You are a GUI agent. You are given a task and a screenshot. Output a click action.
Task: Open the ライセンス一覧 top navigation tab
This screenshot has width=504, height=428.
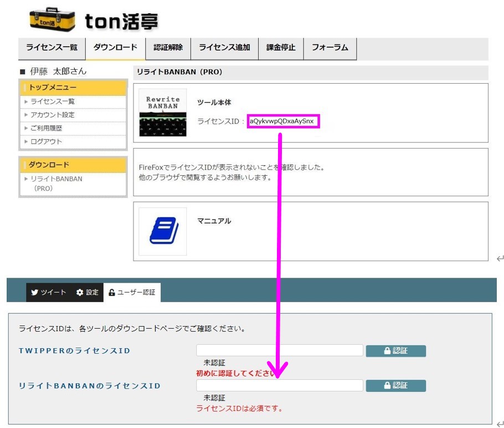coord(52,48)
